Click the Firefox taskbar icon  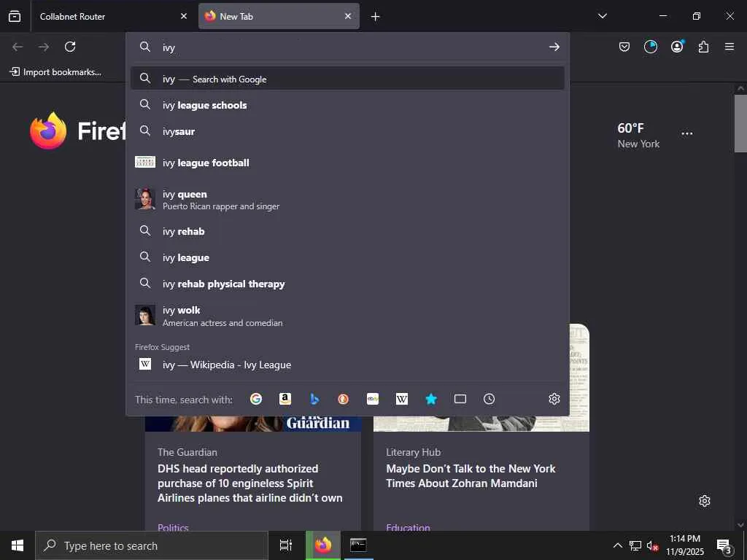323,545
